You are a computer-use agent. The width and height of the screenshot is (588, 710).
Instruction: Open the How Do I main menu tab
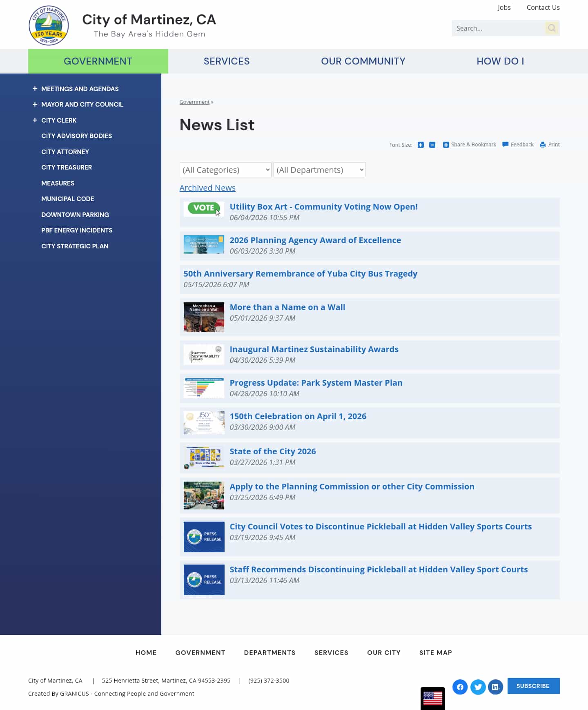pos(500,61)
